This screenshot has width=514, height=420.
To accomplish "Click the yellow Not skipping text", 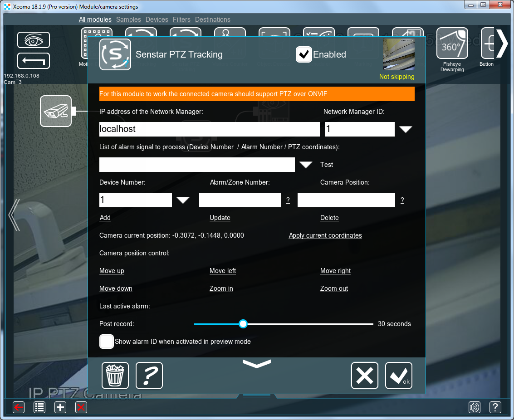I will [x=397, y=77].
